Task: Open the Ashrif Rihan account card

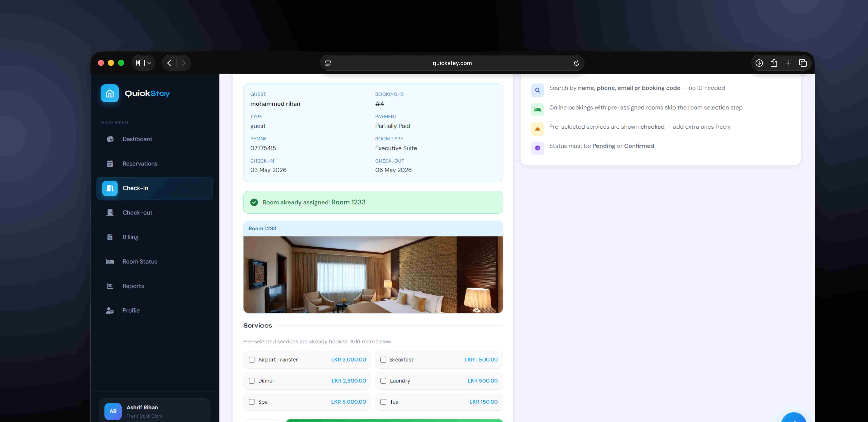Action: (154, 411)
